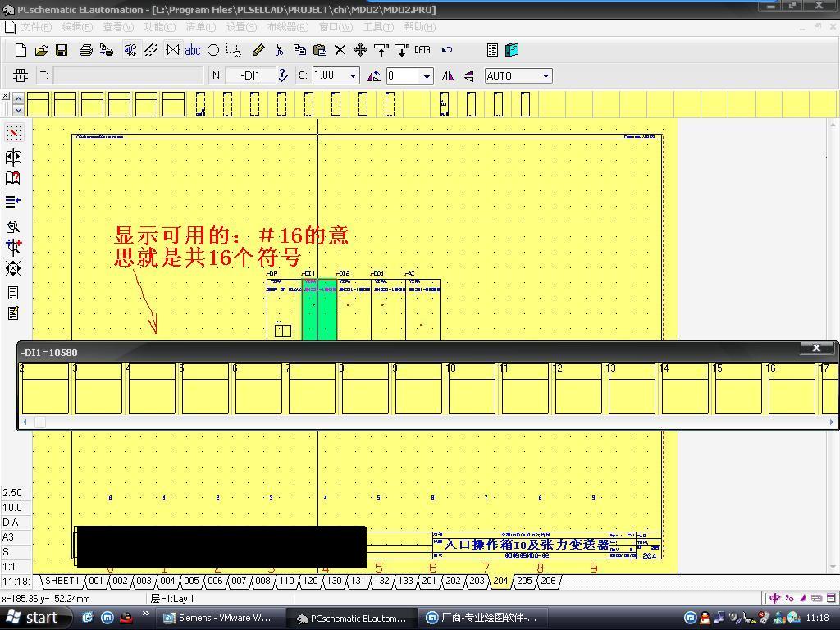
Task: Click the page function icon below snap
Action: (x=13, y=157)
